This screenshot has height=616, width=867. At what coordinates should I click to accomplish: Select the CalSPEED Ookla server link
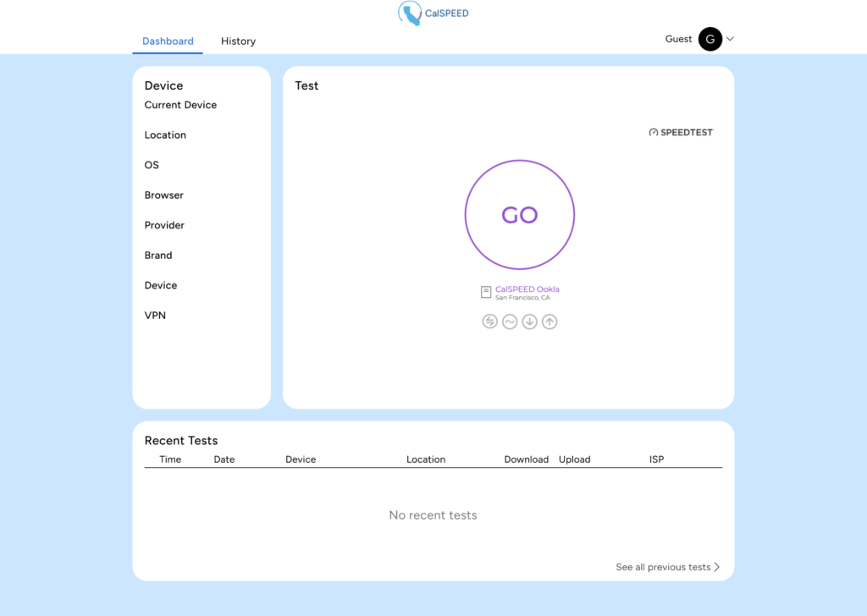pyautogui.click(x=527, y=289)
